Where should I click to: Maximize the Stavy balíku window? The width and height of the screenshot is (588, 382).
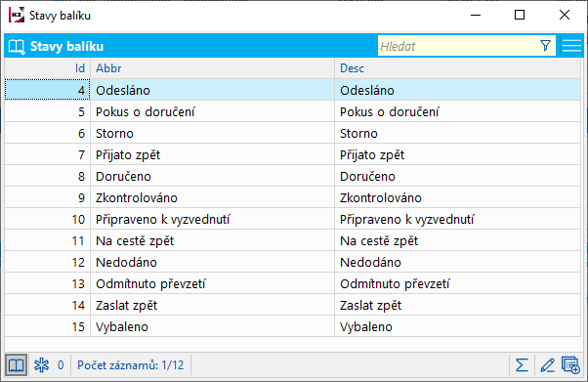click(x=520, y=15)
